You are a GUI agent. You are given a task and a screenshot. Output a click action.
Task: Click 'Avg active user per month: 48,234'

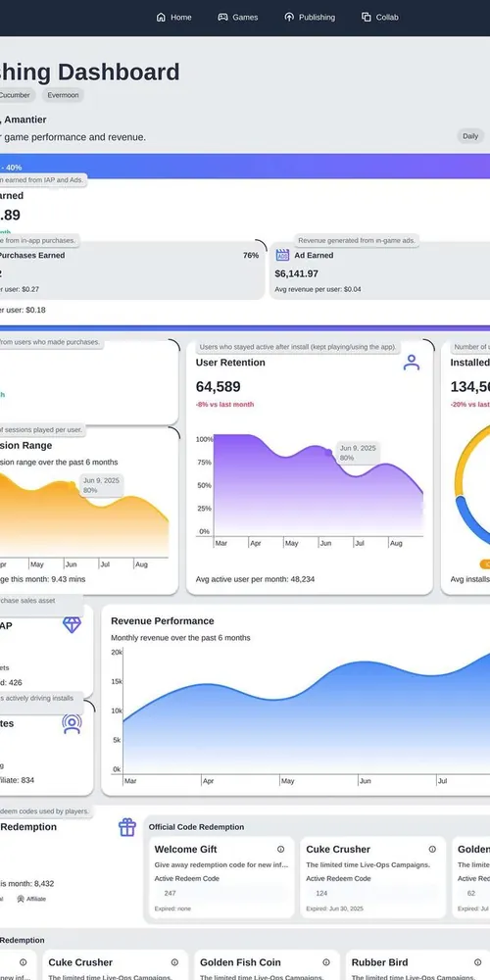255,579
